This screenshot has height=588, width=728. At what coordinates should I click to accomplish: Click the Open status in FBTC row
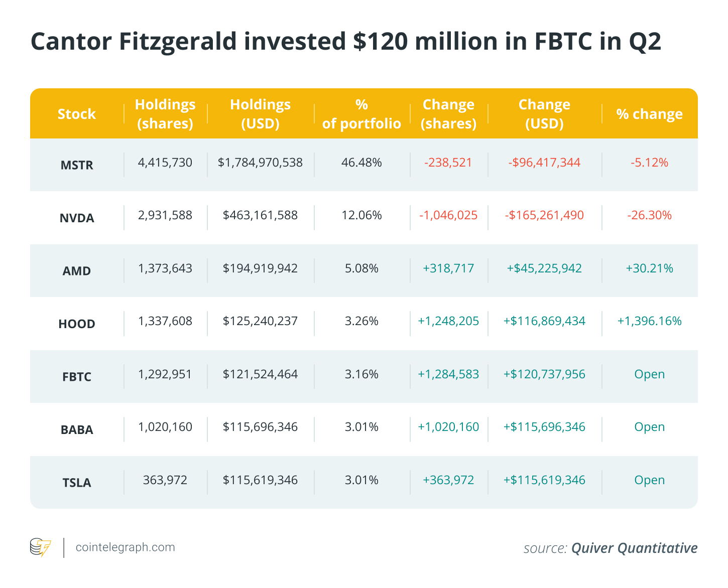pyautogui.click(x=649, y=374)
